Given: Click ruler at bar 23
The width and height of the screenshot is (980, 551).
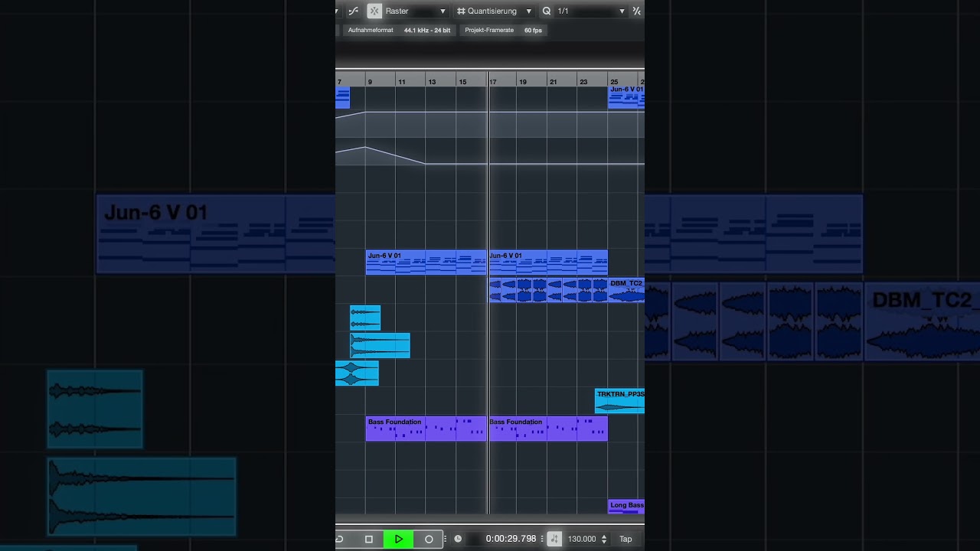Looking at the screenshot, I should coord(583,81).
